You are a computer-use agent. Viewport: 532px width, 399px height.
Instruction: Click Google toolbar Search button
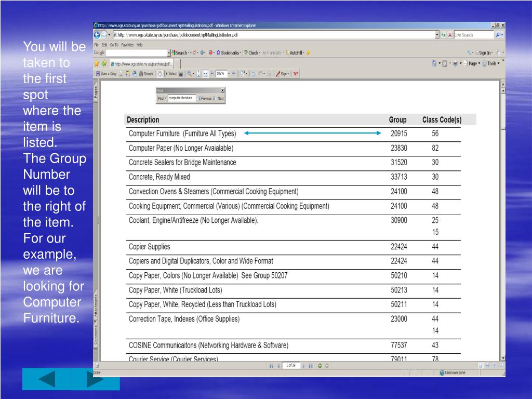(x=179, y=52)
